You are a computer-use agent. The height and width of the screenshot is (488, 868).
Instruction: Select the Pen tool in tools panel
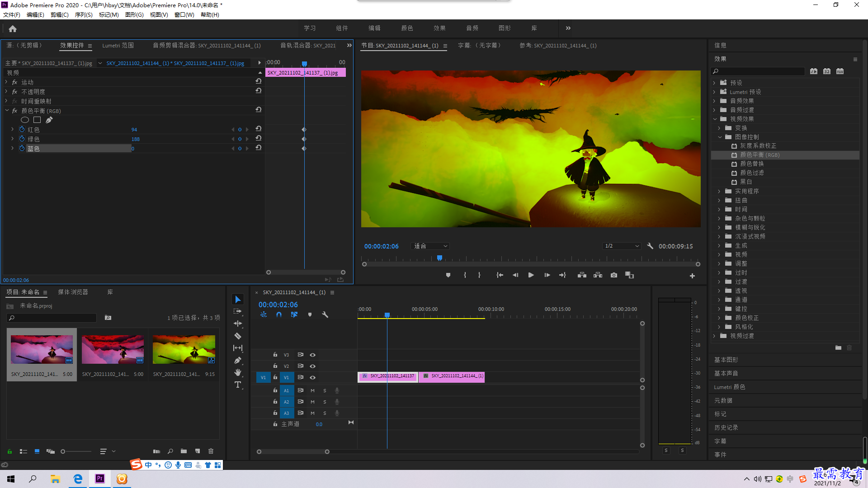pos(238,361)
